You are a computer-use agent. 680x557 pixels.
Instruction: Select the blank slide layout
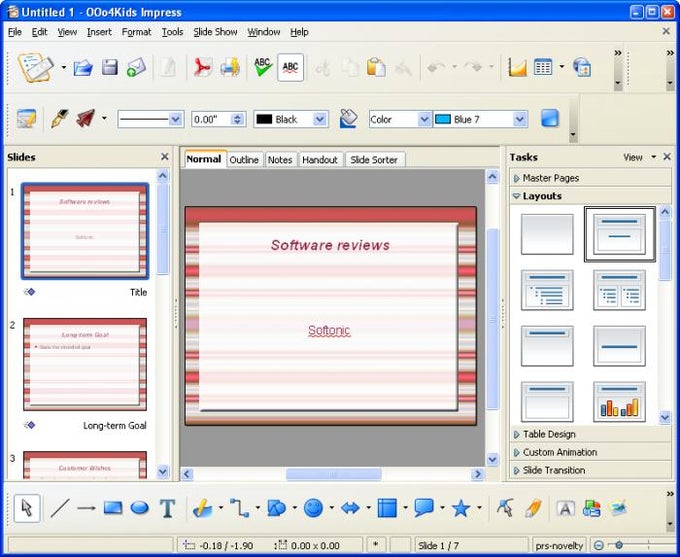547,234
